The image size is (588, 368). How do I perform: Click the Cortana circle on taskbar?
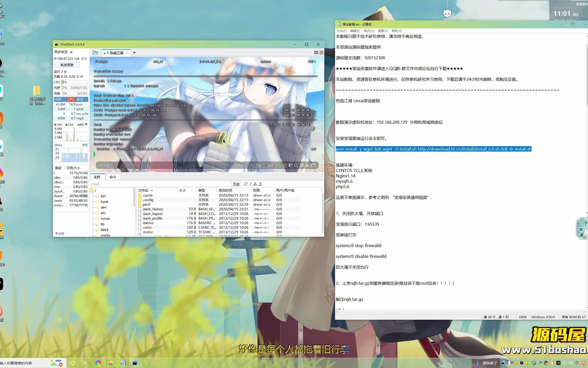(73, 363)
